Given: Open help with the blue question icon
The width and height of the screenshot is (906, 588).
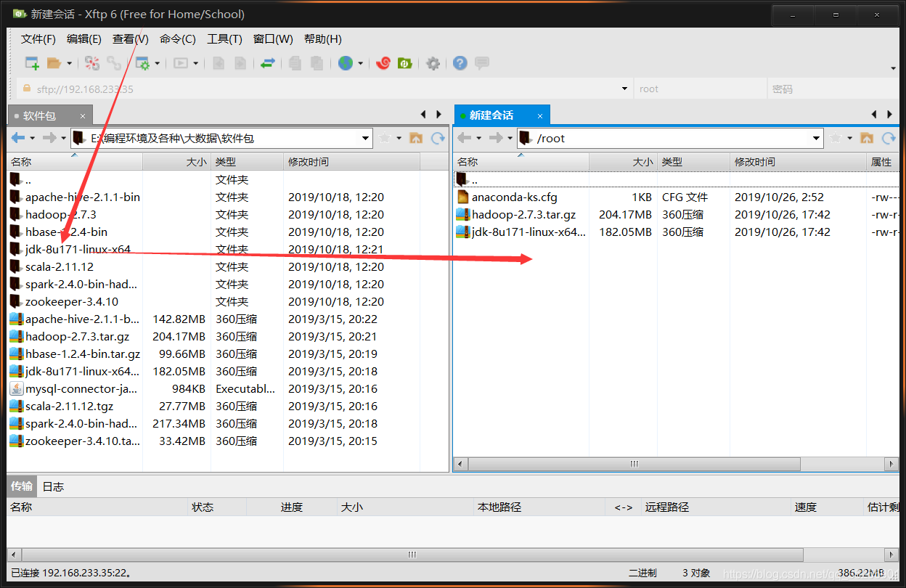Looking at the screenshot, I should pyautogui.click(x=460, y=63).
